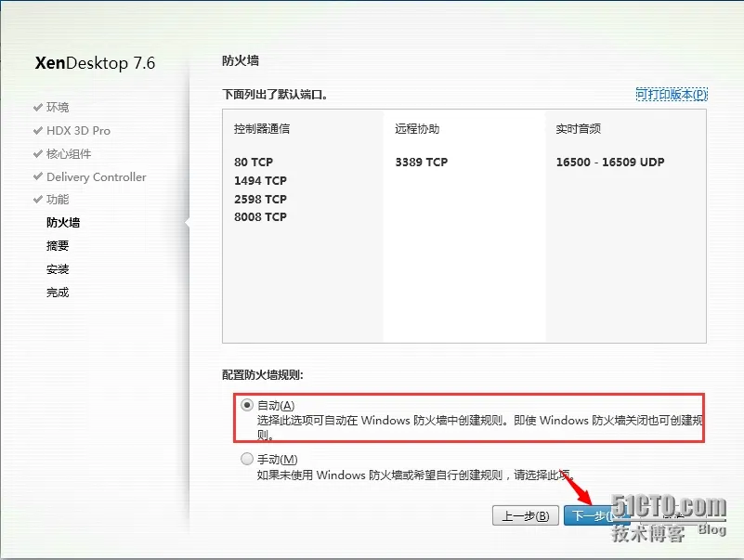744x560 pixels.
Task: Click the XenDesktop 7.6 title
Action: pyautogui.click(x=95, y=63)
